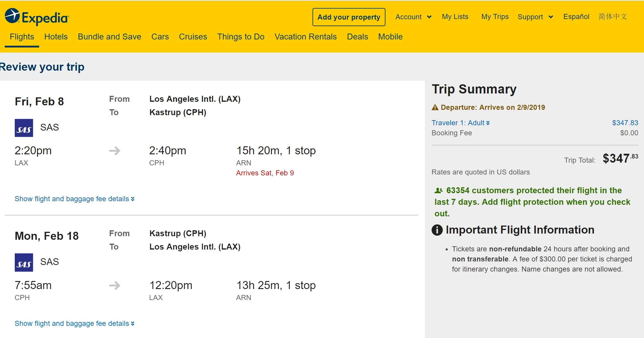
Task: Open the Cruises tab
Action: (x=193, y=37)
